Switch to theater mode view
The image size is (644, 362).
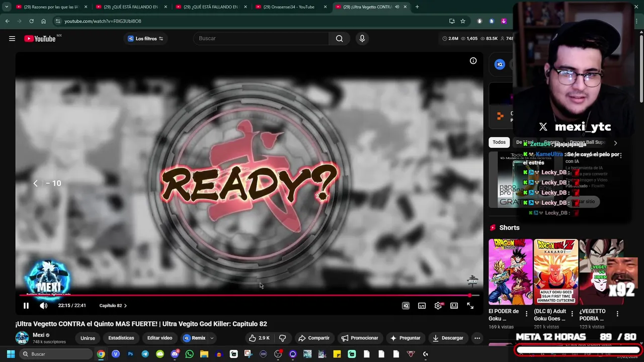[x=454, y=306]
